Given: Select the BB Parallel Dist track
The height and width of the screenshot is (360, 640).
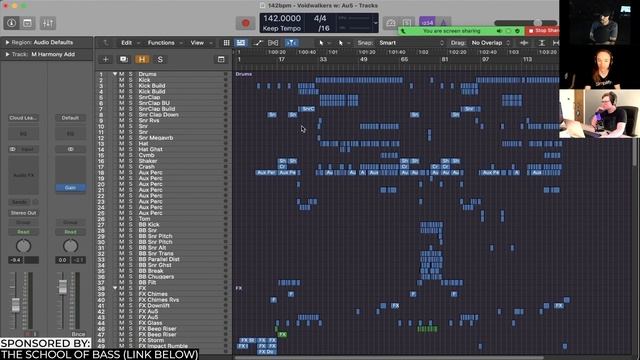Looking at the screenshot, I should [x=159, y=259].
